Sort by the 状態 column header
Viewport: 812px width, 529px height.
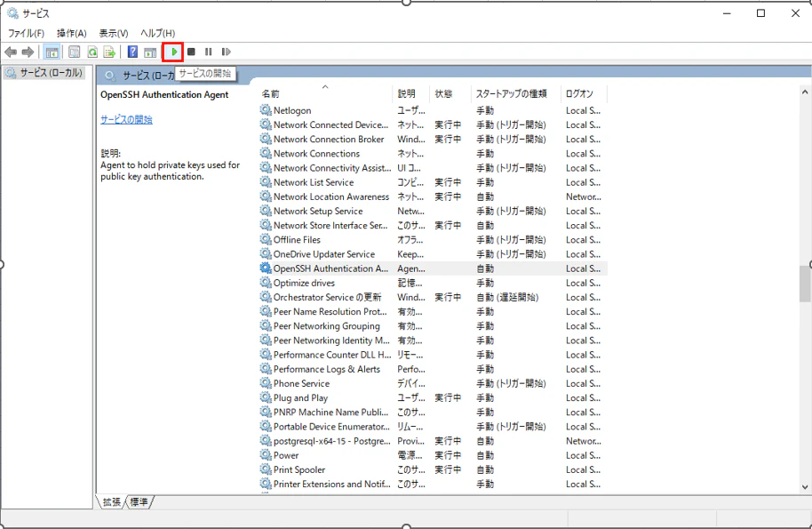point(450,93)
